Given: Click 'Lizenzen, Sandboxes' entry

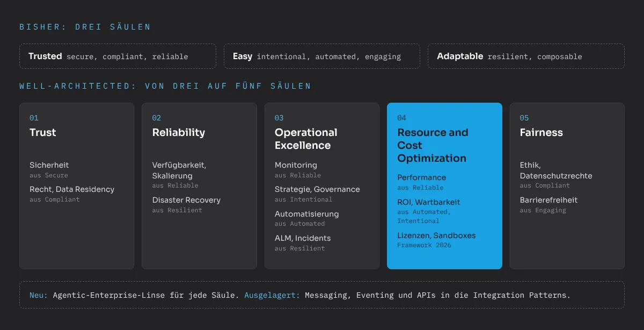Looking at the screenshot, I should (x=436, y=235).
